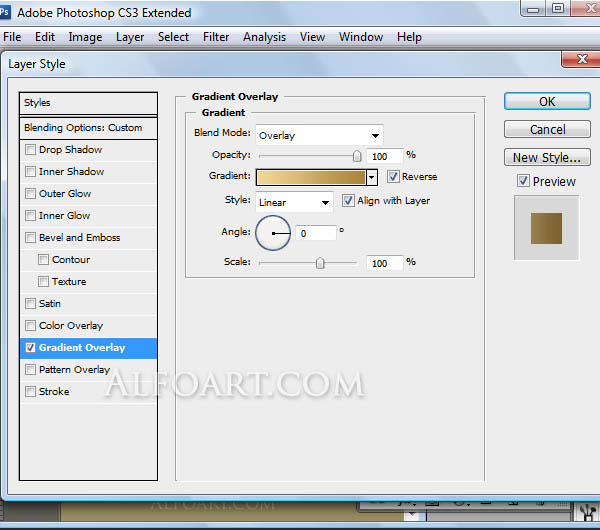
Task: Enable the Stroke effect checkbox
Action: pos(30,392)
